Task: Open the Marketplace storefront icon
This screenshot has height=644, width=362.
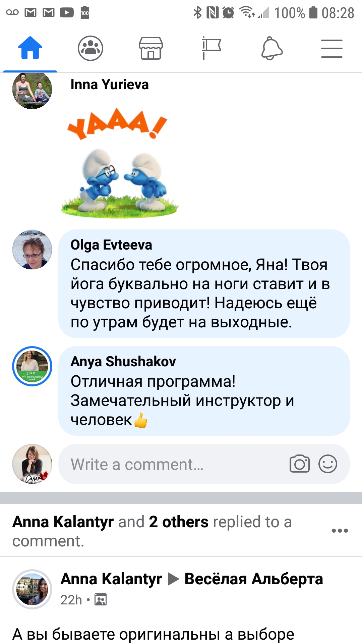Action: (x=151, y=48)
